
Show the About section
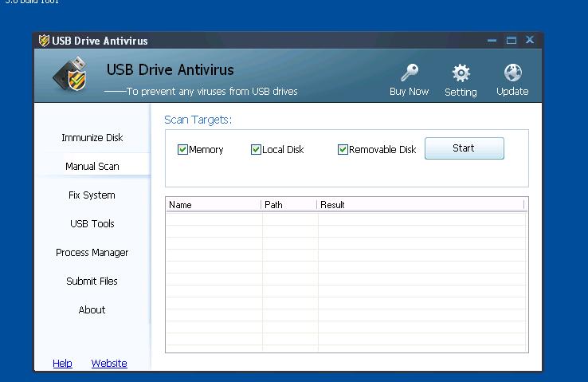[92, 310]
